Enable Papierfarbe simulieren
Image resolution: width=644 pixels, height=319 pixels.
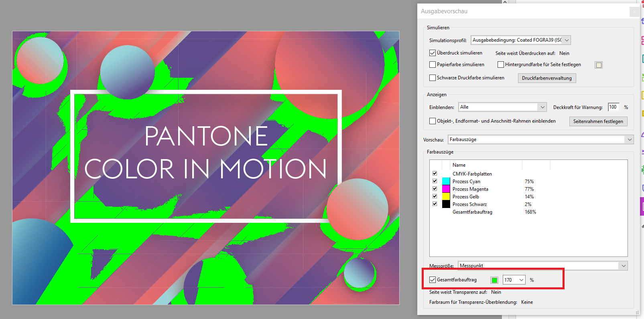pyautogui.click(x=433, y=65)
